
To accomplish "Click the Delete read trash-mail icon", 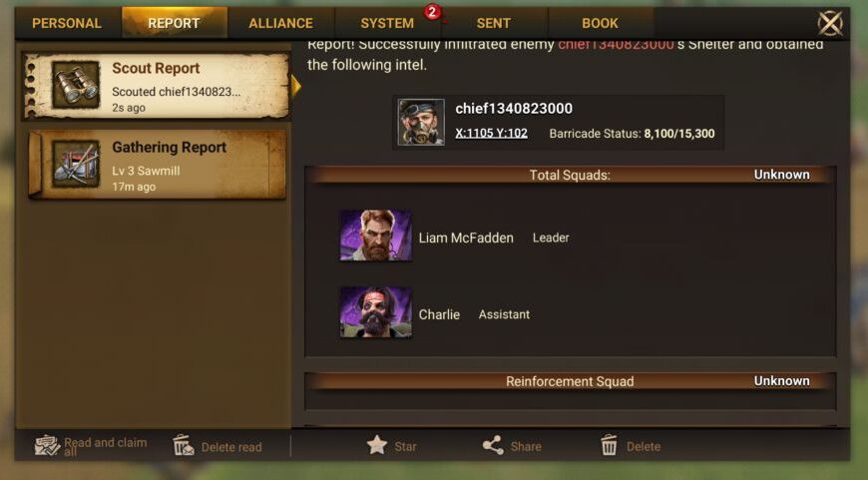I will pyautogui.click(x=184, y=445).
